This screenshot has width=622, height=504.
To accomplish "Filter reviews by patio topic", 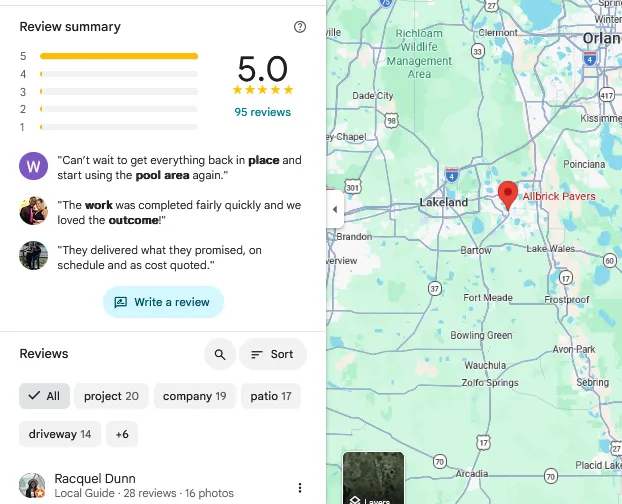I will tap(270, 396).
